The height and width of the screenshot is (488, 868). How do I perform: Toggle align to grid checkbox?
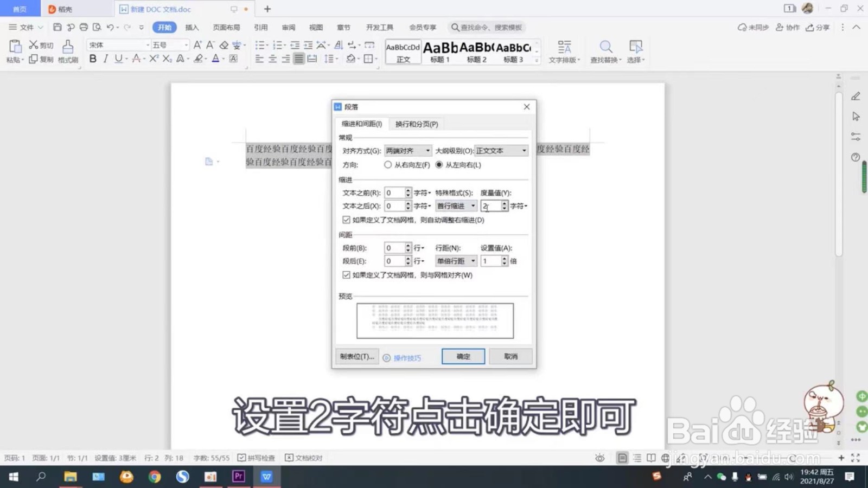tap(346, 275)
